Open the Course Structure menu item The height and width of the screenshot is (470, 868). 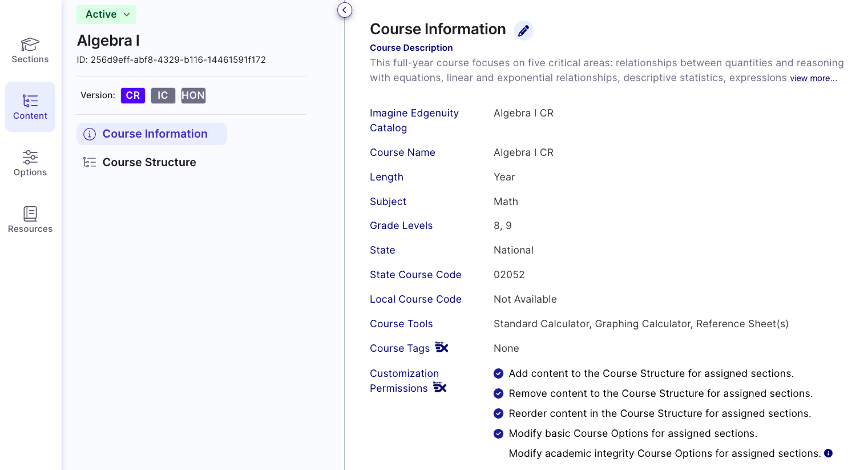[149, 162]
